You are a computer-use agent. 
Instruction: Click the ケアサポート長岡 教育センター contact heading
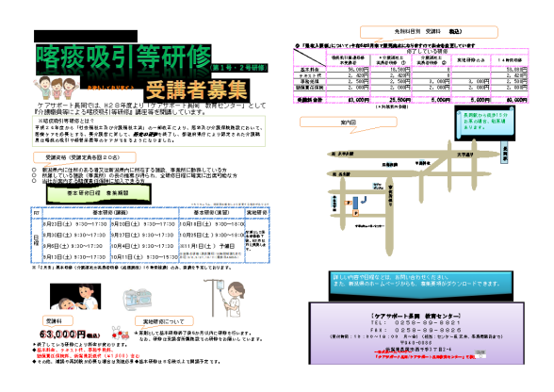[415, 316]
